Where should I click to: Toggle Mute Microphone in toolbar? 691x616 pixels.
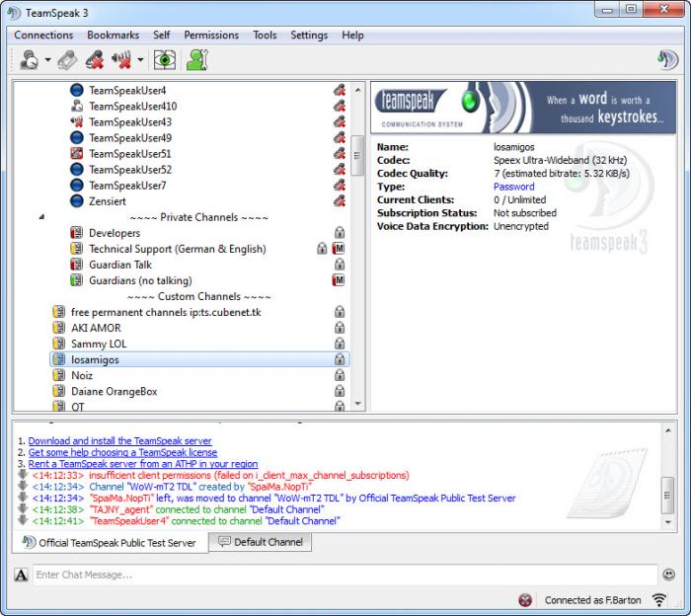[95, 59]
